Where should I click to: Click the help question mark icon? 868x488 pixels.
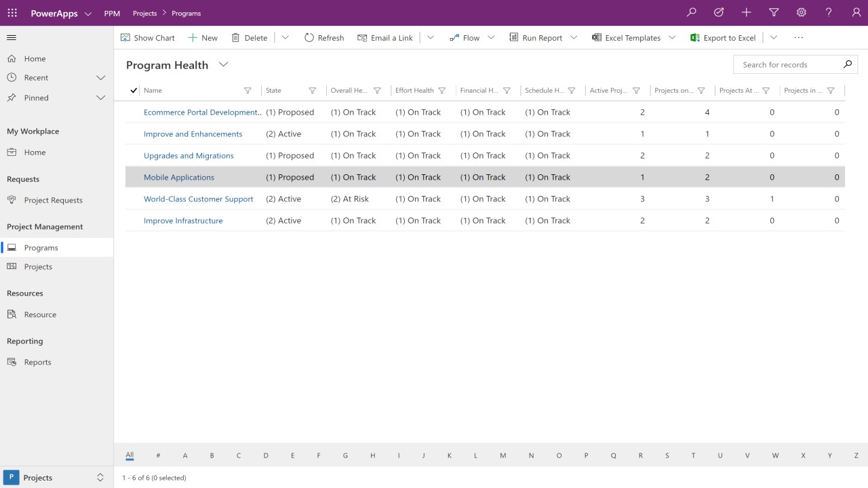[829, 13]
